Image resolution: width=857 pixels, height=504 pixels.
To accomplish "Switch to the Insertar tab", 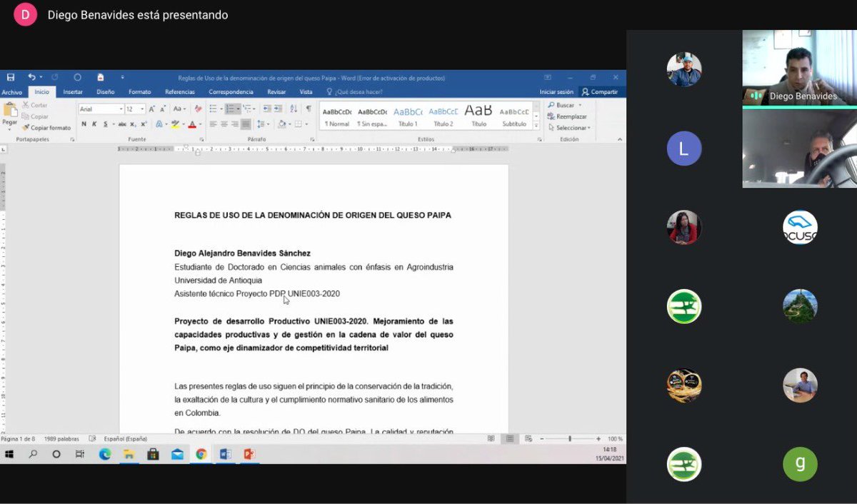I will [73, 92].
